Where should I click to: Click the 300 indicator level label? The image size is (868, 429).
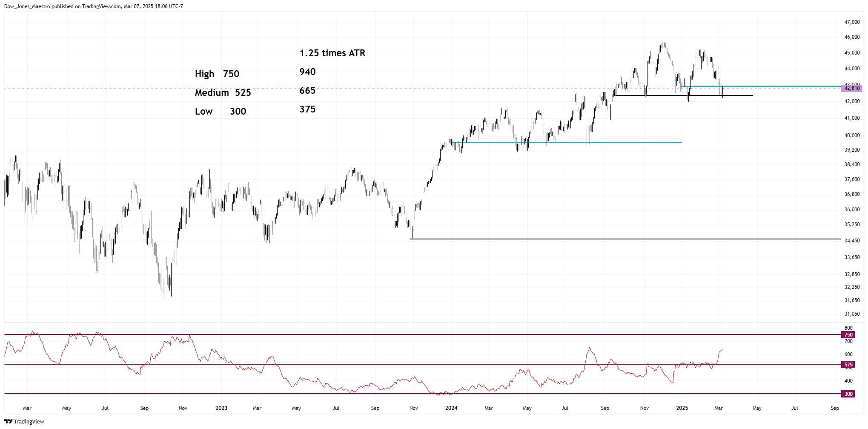pos(848,394)
